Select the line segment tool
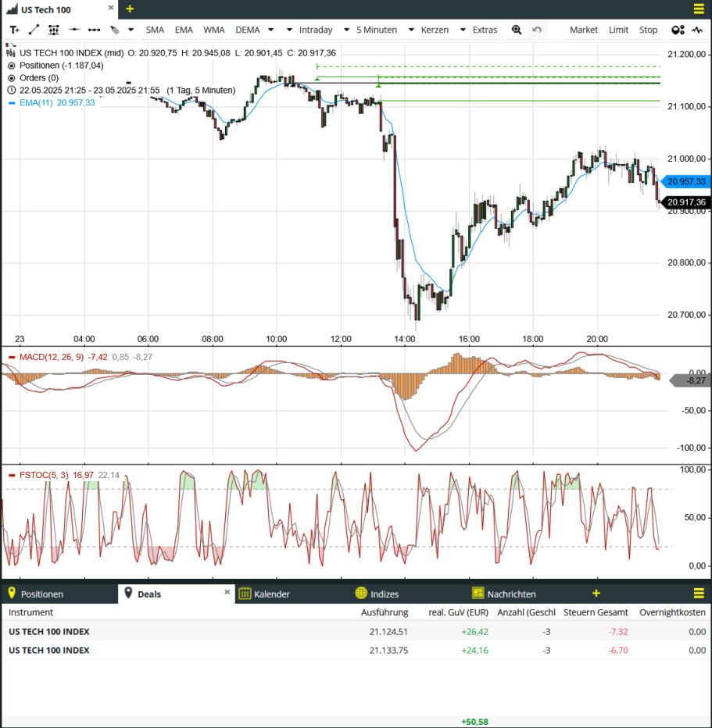712x728 pixels. 95,30
